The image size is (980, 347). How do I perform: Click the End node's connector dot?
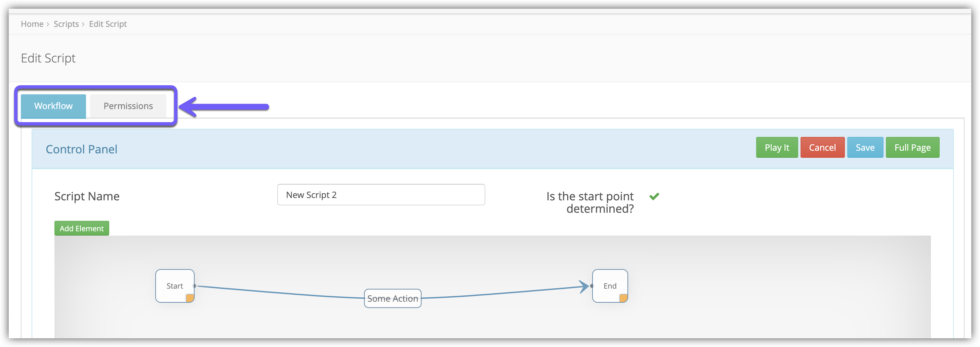pyautogui.click(x=591, y=286)
